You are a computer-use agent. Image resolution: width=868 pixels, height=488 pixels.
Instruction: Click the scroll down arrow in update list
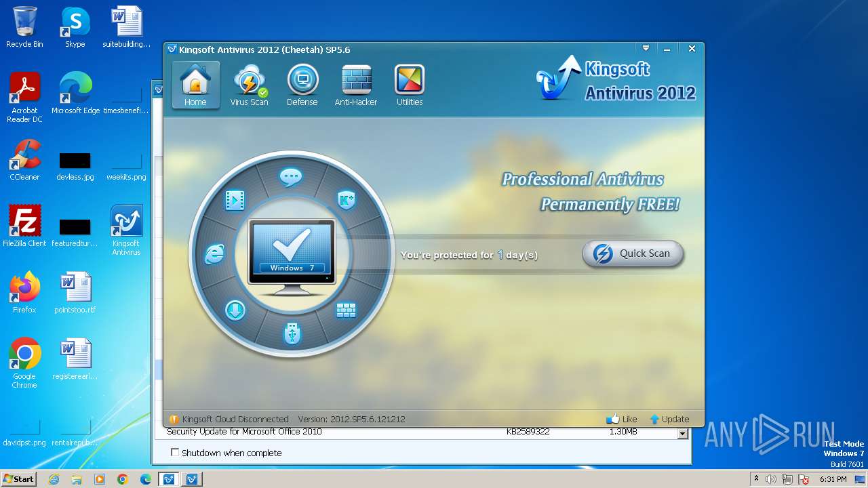pos(683,434)
